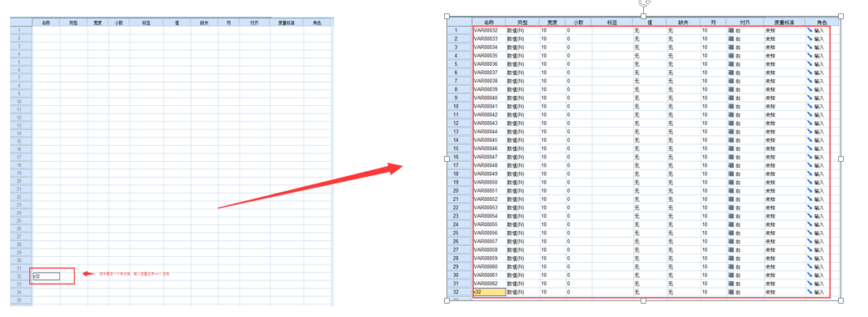Select row number 35 header in left grid
The image size is (868, 317).
[x=21, y=299]
